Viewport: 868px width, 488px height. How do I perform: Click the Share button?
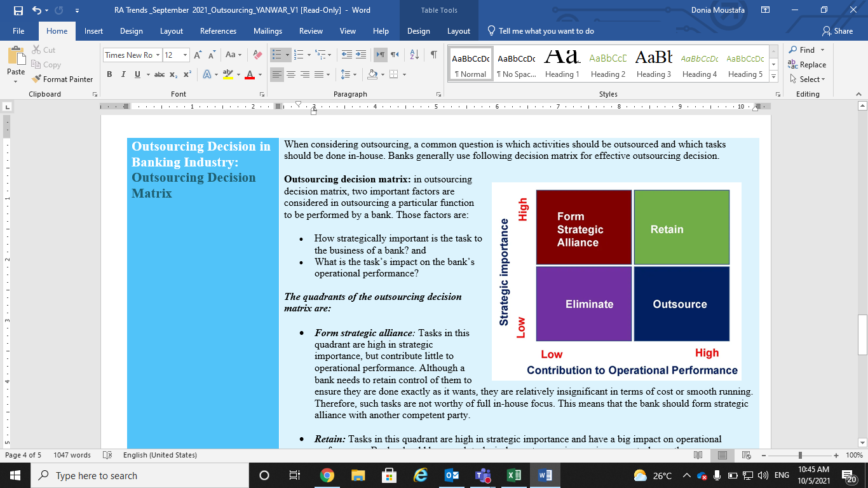point(837,31)
